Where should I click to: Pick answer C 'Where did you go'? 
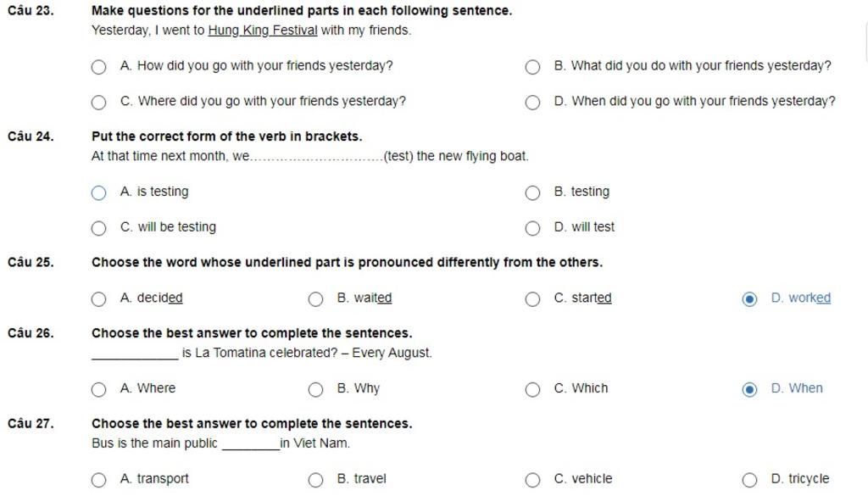click(x=99, y=103)
